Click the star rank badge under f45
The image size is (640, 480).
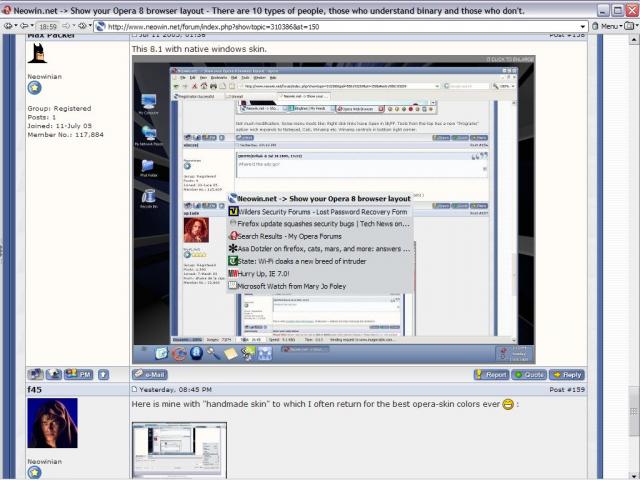pos(35,473)
